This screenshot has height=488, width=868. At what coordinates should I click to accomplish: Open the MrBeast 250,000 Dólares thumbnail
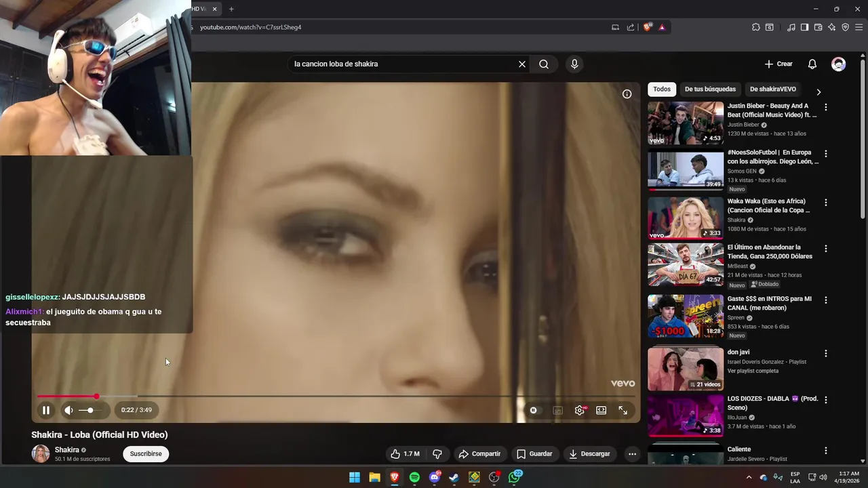pos(686,264)
